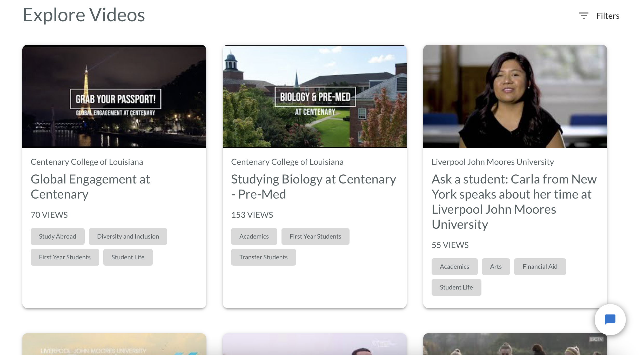Image resolution: width=644 pixels, height=355 pixels.
Task: Play the Grab Your Passport video thumbnail
Action: 114,96
